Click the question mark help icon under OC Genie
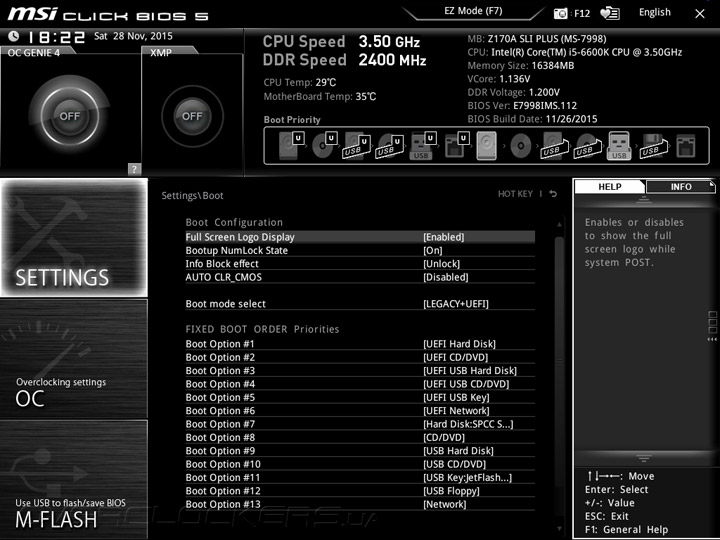This screenshot has height=540, width=720. point(134,169)
